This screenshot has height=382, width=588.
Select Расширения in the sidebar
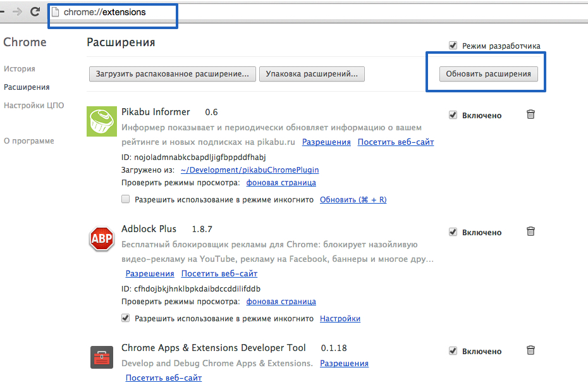tap(27, 87)
